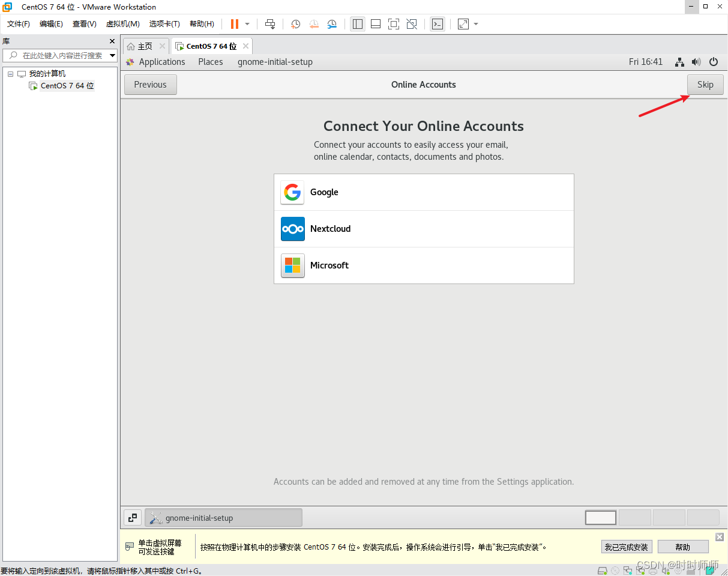Viewport: 728px width, 576px height.
Task: Open the console view icon
Action: 438,24
